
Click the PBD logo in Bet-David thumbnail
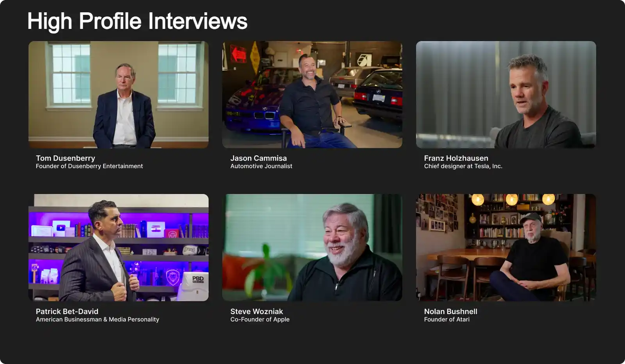point(198,279)
